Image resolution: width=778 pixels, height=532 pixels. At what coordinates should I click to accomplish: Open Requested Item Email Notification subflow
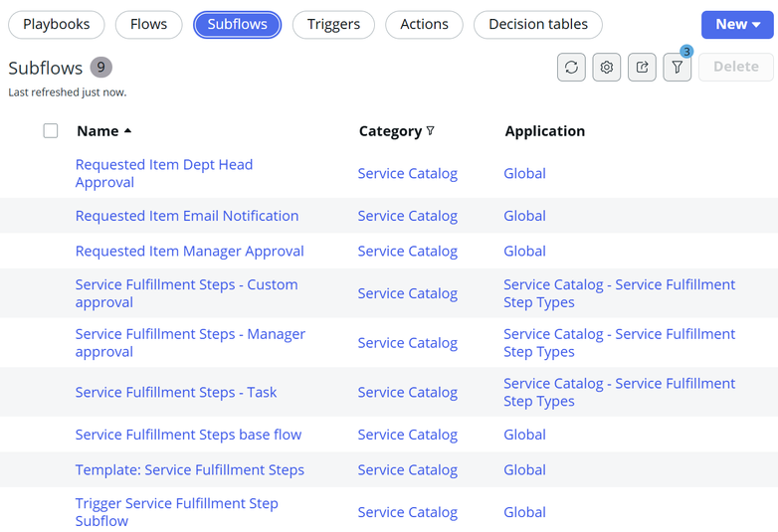click(x=187, y=216)
